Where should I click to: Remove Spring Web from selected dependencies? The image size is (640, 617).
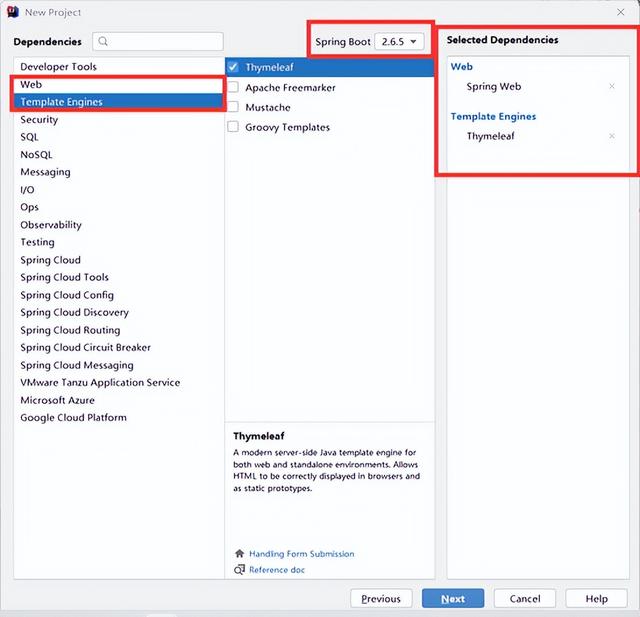pyautogui.click(x=611, y=86)
